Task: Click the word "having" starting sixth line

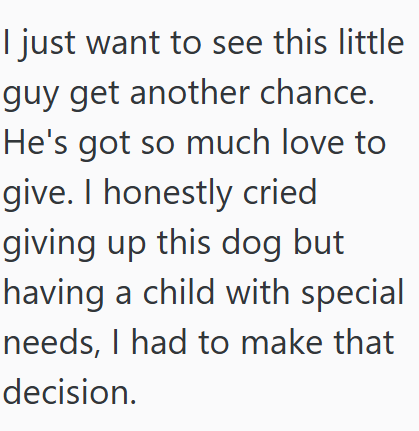Action: click(53, 295)
